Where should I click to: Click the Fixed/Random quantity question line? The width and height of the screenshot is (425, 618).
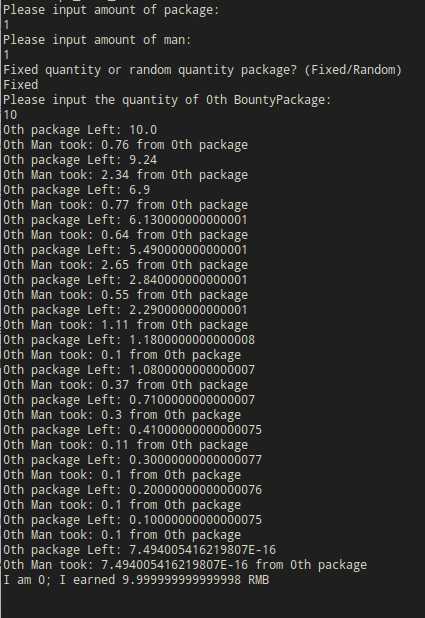[x=202, y=70]
